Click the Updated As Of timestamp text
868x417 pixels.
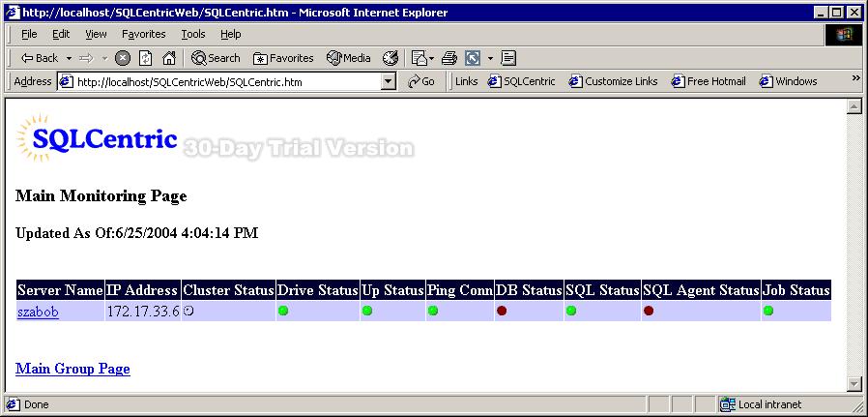click(136, 233)
